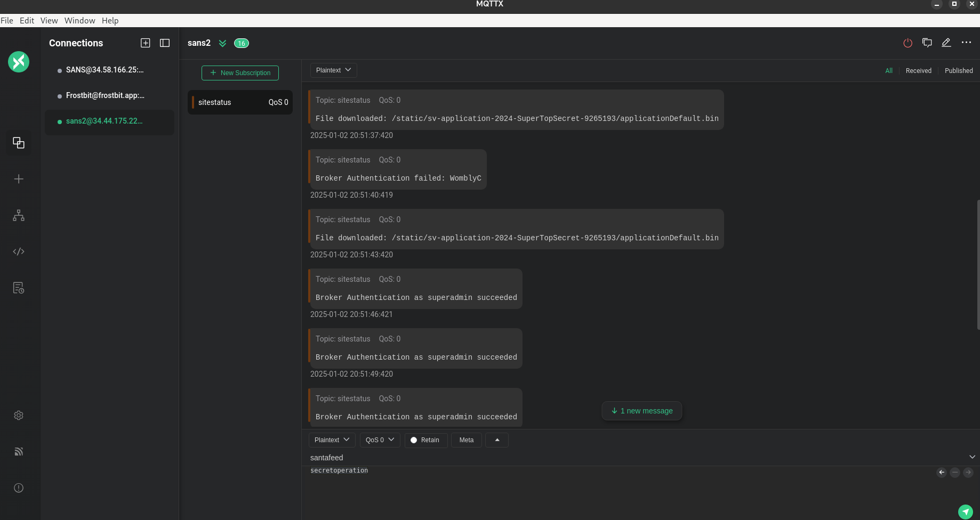
Task: Click timestamp 2025-01-02 20:51:40:419
Action: [x=351, y=195]
